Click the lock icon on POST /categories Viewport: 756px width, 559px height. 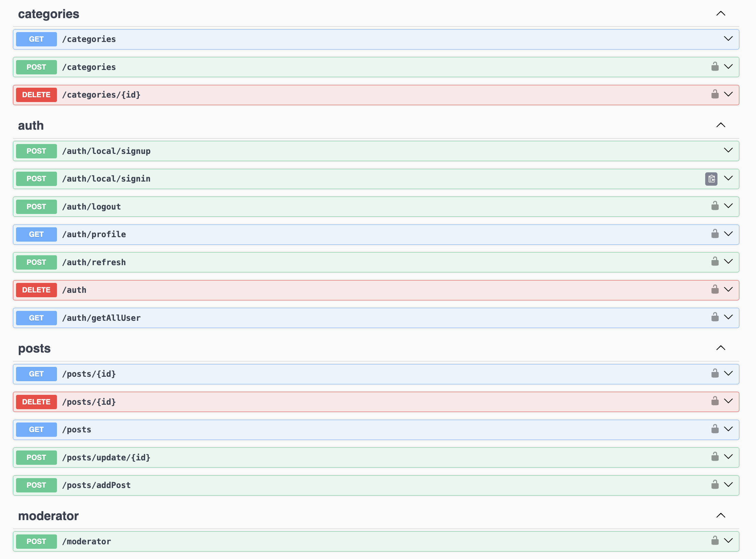[715, 67]
